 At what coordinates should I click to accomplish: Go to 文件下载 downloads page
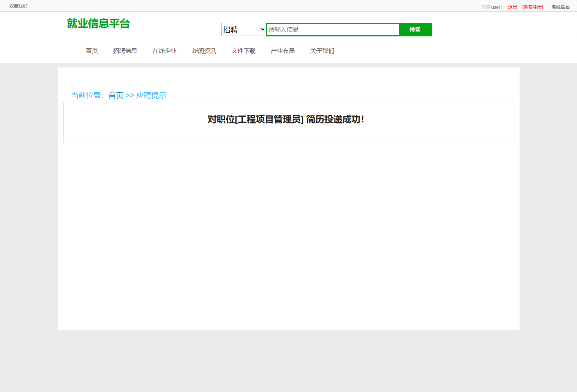[x=243, y=51]
